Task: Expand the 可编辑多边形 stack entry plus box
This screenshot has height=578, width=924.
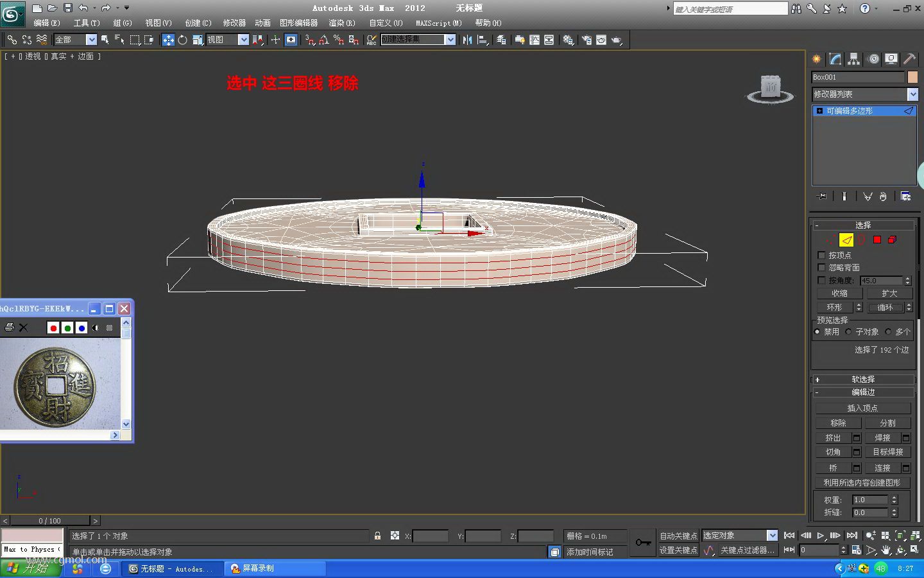Action: tap(819, 111)
